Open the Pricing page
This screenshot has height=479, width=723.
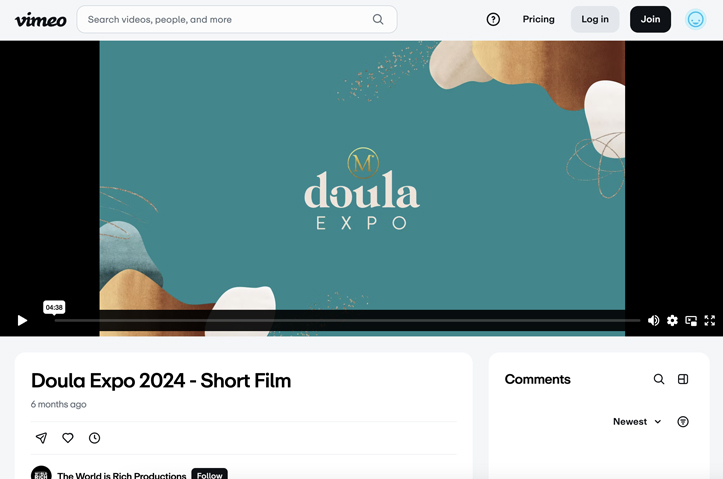click(539, 19)
